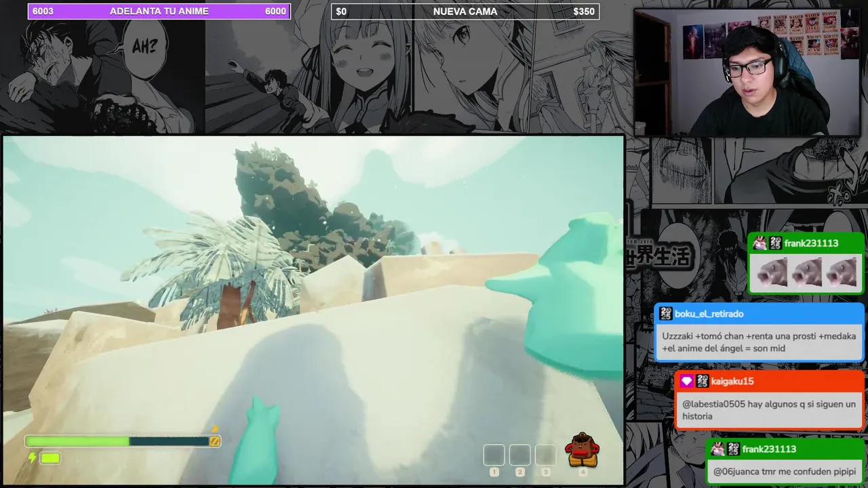Click the 6003 progress value
The height and width of the screenshot is (488, 868).
pos(43,11)
